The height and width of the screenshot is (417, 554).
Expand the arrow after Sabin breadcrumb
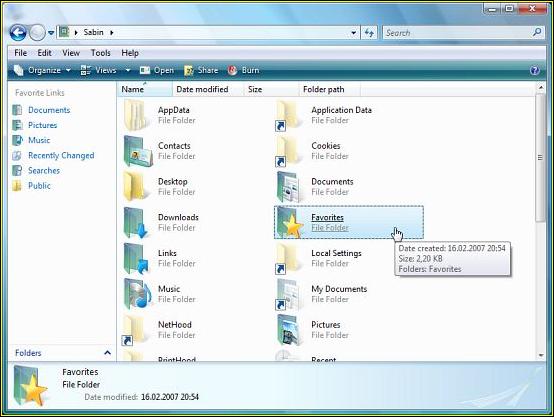coord(112,33)
